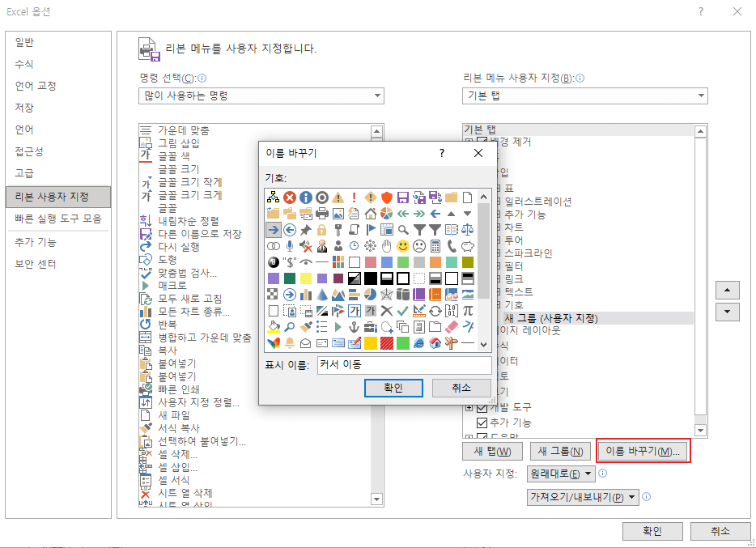Image resolution: width=756 pixels, height=548 pixels.
Task: Pick the pink eraser symbol
Action: pos(452,327)
